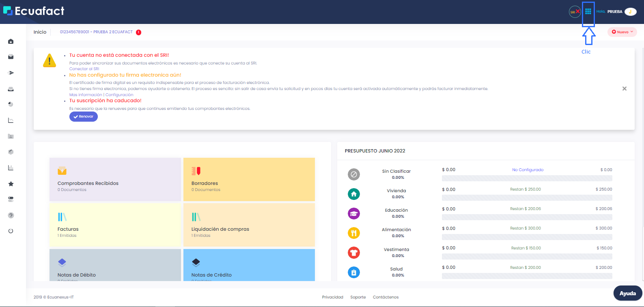This screenshot has height=307, width=644.
Task: Select the paper plane icon in sidebar
Action: coord(11,73)
